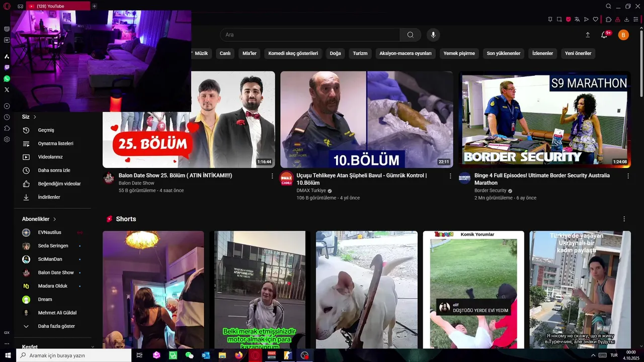This screenshot has width=644, height=362.
Task: Select the Müzik filter chip
Action: click(x=201, y=53)
